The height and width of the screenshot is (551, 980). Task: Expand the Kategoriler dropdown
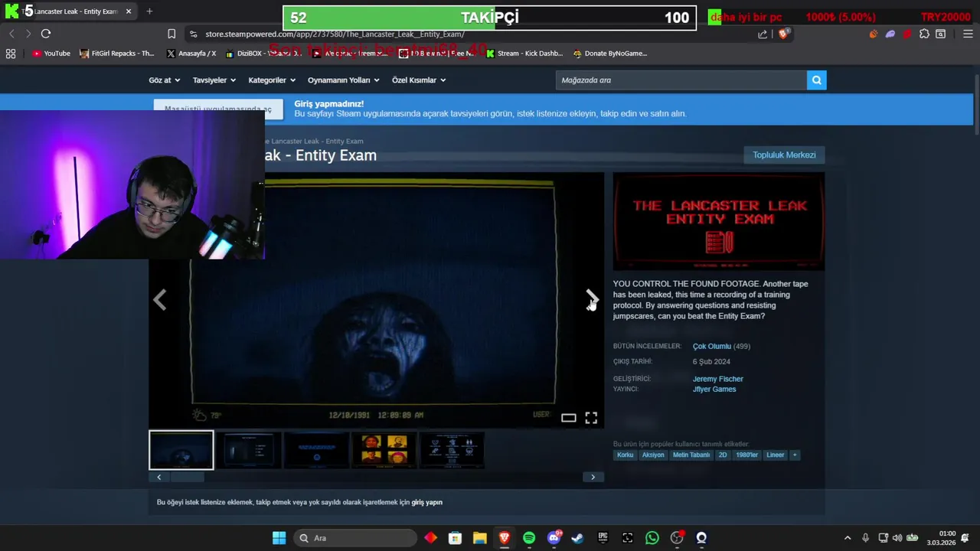[272, 80]
